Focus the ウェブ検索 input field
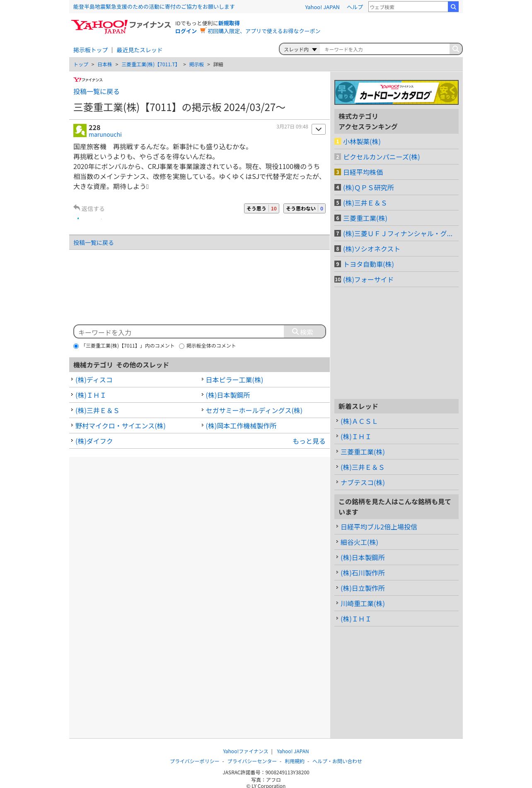Viewport: 532px width, 788px height. point(408,7)
